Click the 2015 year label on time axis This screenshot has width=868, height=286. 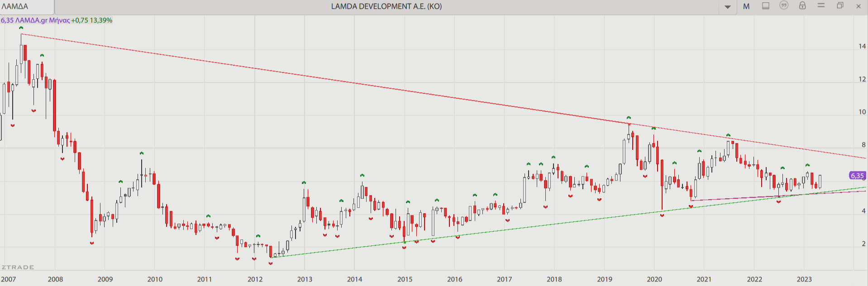[x=405, y=279]
